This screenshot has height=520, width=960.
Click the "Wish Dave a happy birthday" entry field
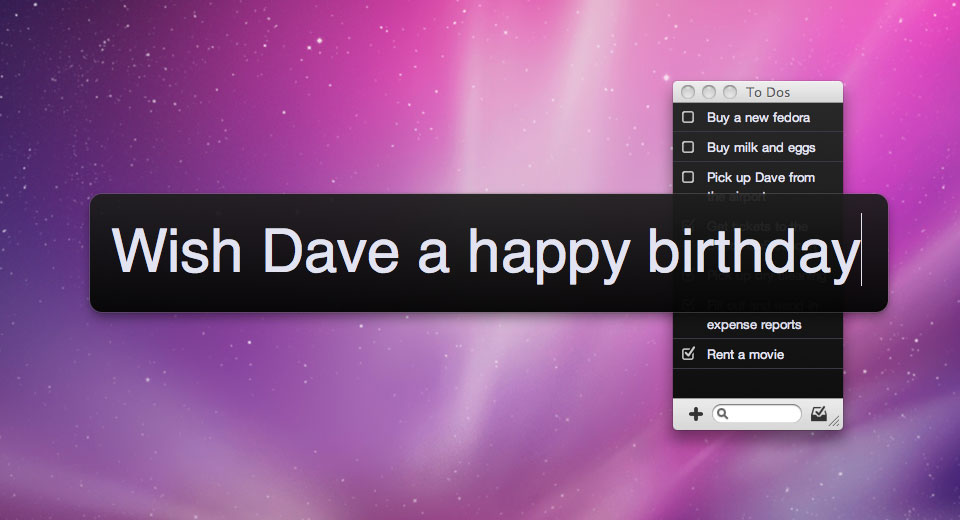pyautogui.click(x=489, y=253)
